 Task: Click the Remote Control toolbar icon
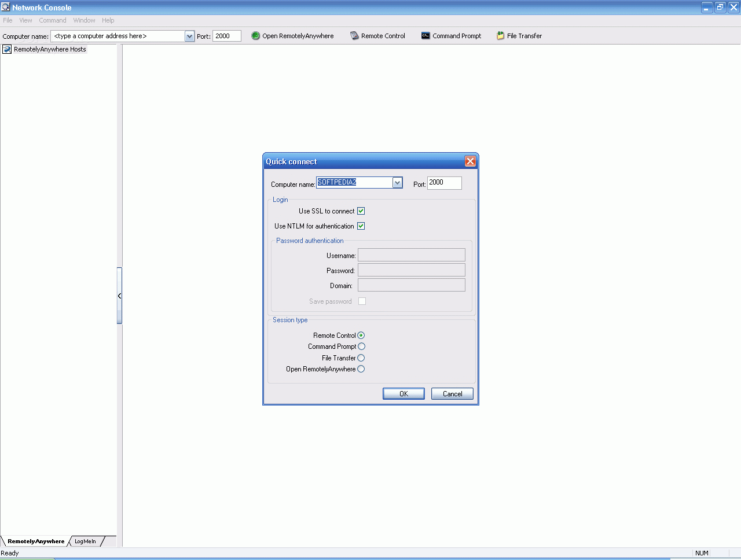click(x=354, y=36)
